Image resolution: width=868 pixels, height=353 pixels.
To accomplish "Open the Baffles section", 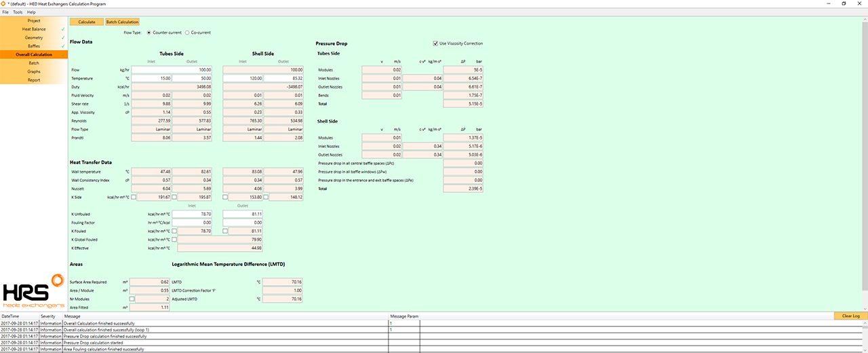I will pyautogui.click(x=34, y=46).
